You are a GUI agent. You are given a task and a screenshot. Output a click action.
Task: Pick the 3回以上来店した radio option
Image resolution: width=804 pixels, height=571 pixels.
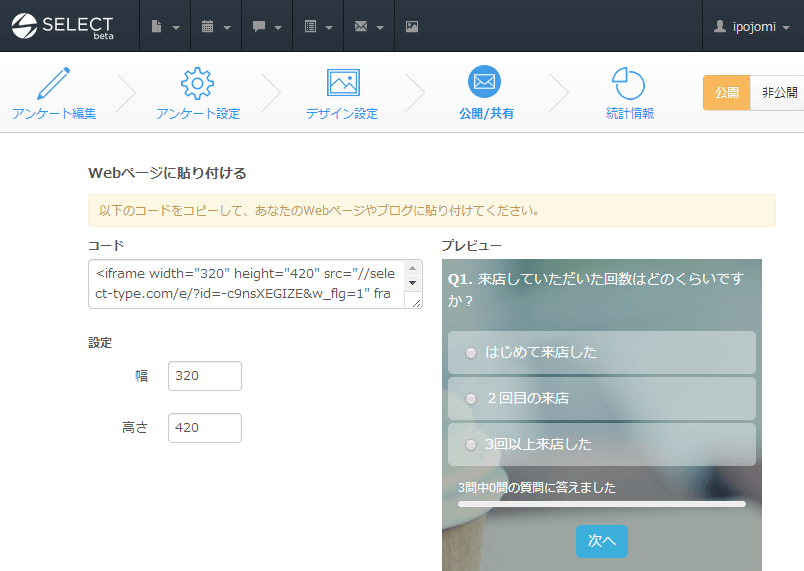point(471,445)
